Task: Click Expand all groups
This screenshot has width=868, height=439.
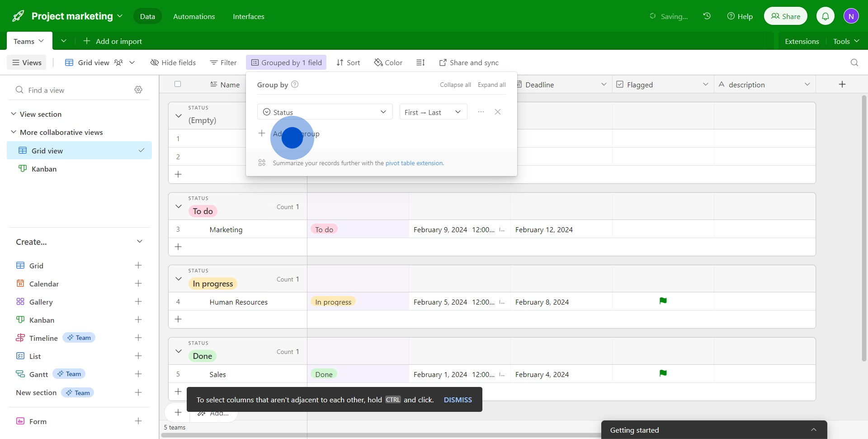Action: [x=491, y=85]
